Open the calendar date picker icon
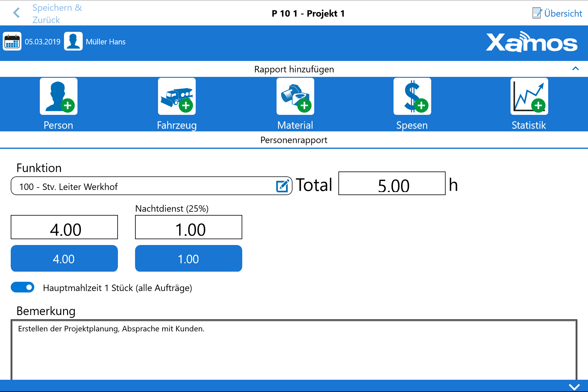 tap(12, 41)
